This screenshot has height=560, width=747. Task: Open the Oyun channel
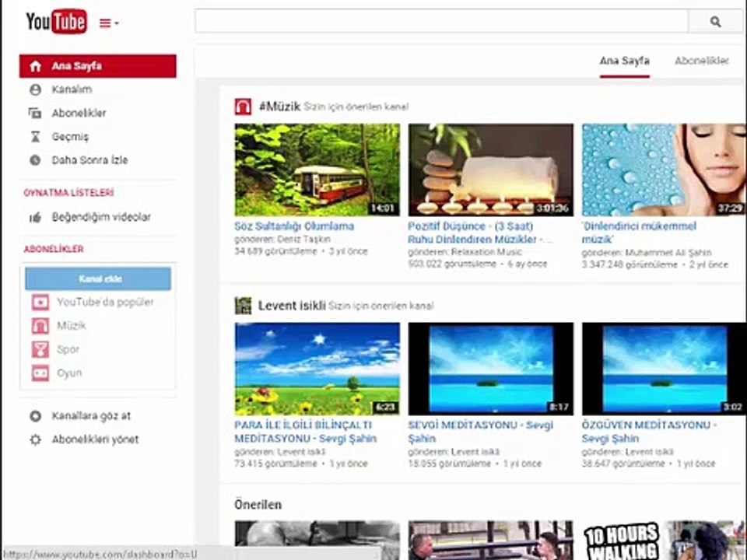point(69,373)
